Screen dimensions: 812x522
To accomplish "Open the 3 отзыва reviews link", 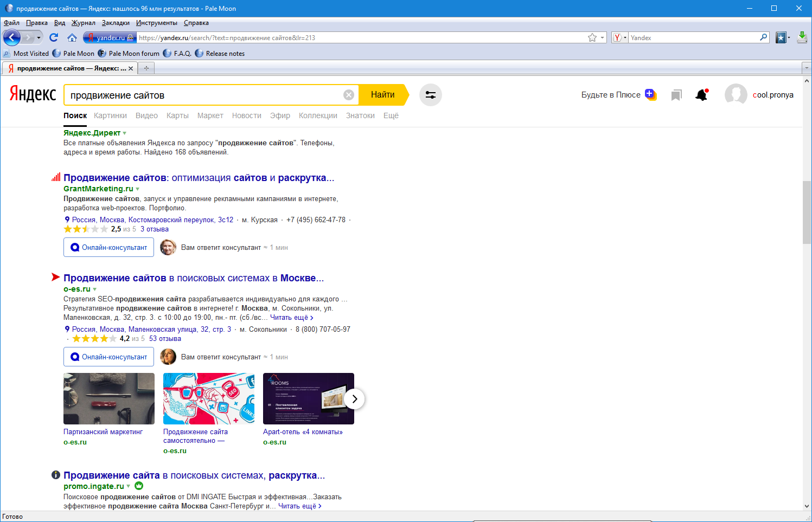I will click(155, 229).
